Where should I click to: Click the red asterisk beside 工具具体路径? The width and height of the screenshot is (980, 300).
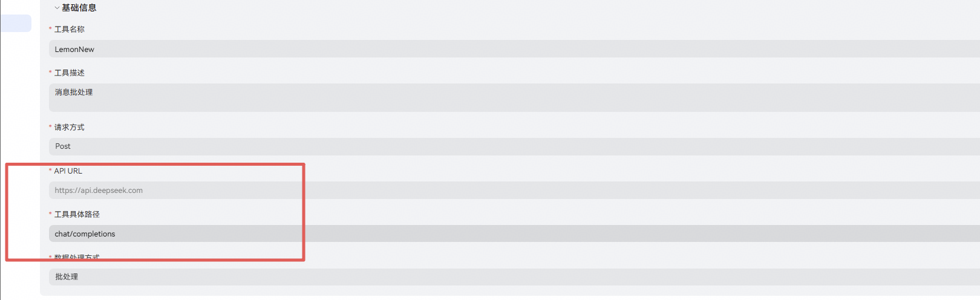coord(50,214)
